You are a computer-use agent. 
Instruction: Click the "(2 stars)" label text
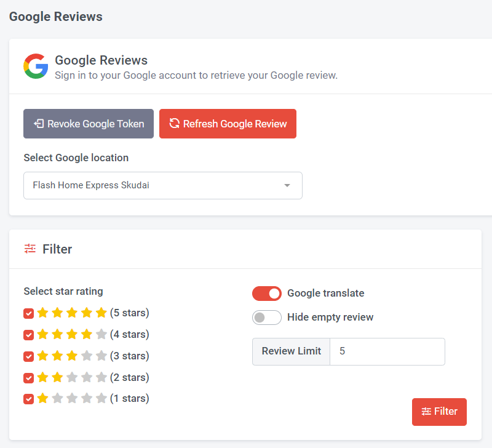tap(130, 377)
